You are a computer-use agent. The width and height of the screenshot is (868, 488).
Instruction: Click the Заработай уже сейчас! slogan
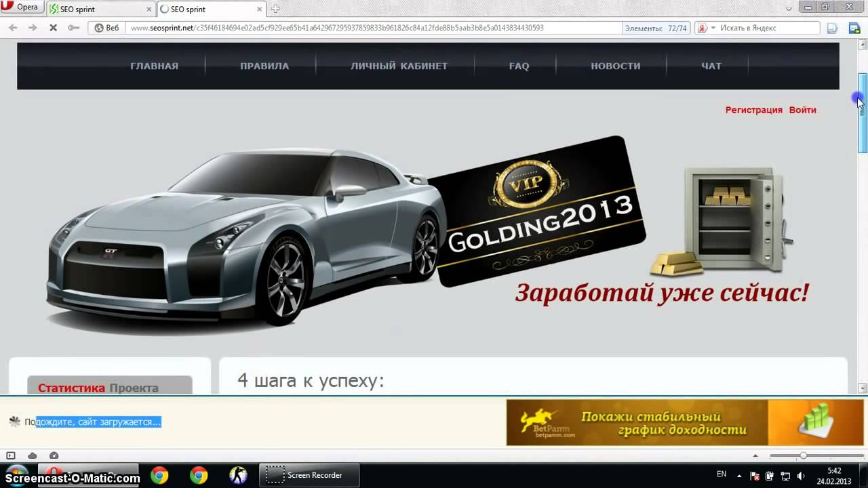[x=662, y=293]
